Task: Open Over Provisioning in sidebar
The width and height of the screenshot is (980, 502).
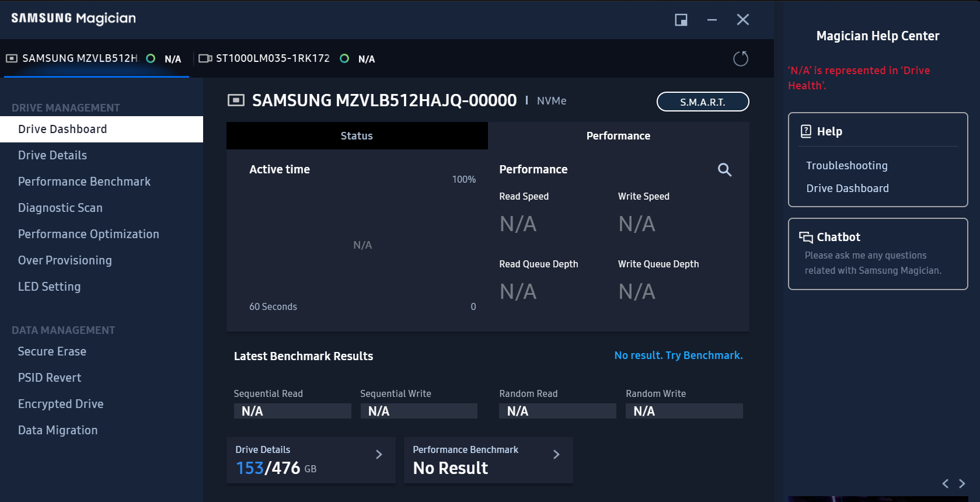Action: point(102,260)
